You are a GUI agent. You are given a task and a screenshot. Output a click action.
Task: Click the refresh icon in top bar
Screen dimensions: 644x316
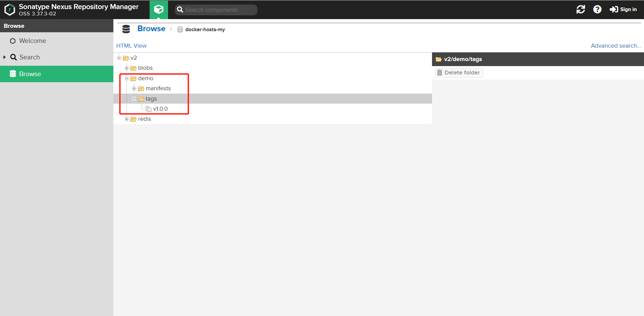coord(581,9)
